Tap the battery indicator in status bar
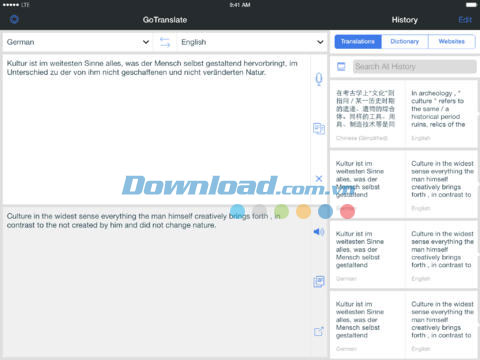The height and width of the screenshot is (360, 480). (471, 5)
